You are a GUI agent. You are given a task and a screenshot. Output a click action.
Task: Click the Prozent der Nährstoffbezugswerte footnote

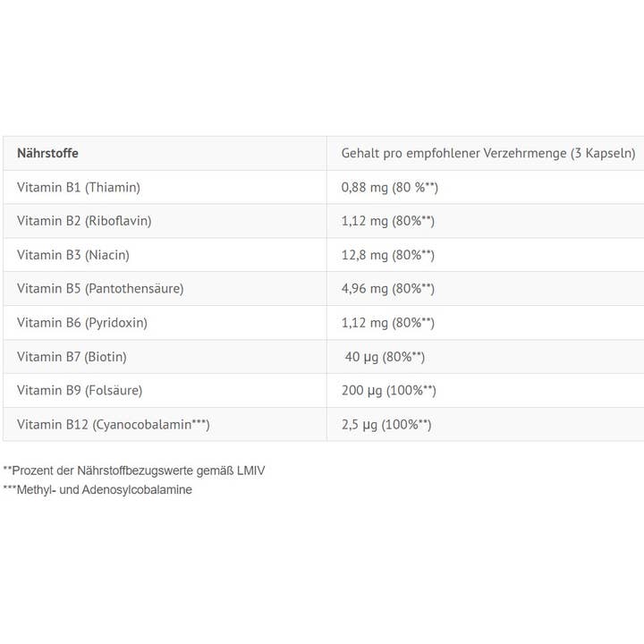click(x=134, y=470)
